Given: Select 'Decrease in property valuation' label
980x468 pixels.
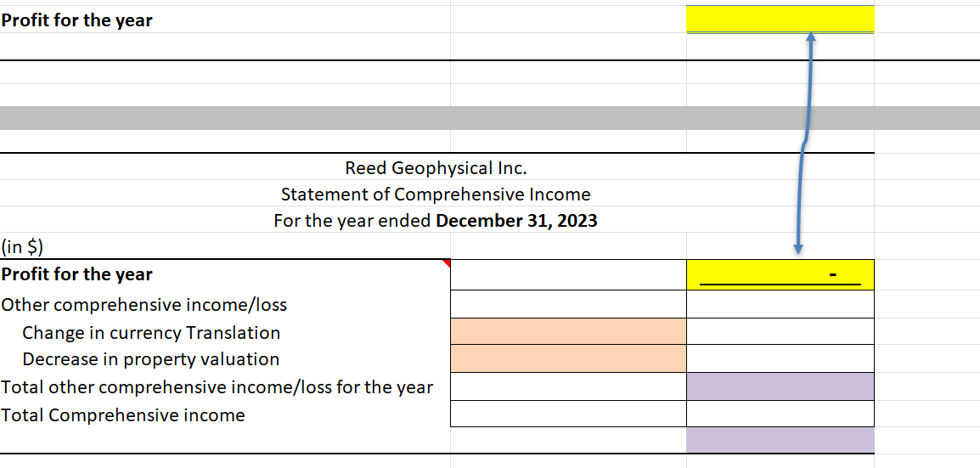Looking at the screenshot, I should (x=150, y=359).
